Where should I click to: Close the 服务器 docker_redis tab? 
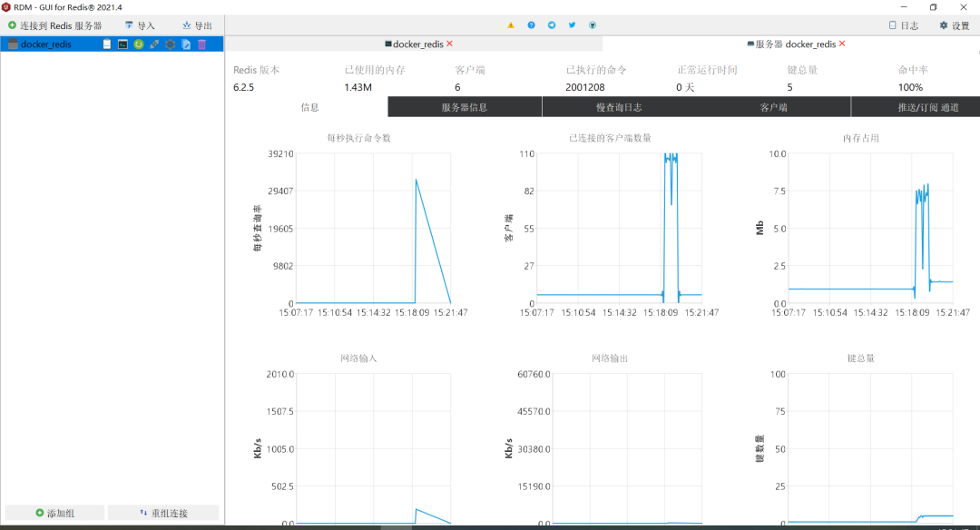842,44
